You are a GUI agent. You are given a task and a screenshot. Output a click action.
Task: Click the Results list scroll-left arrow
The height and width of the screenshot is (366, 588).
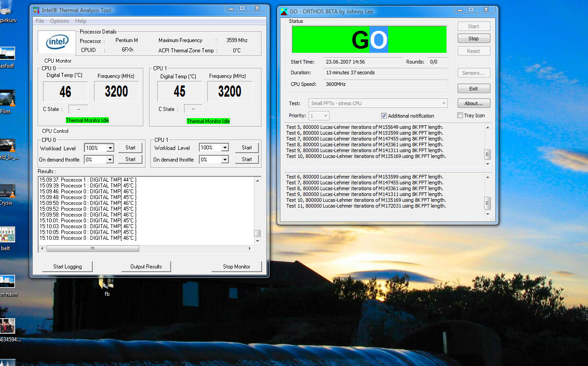(x=43, y=248)
